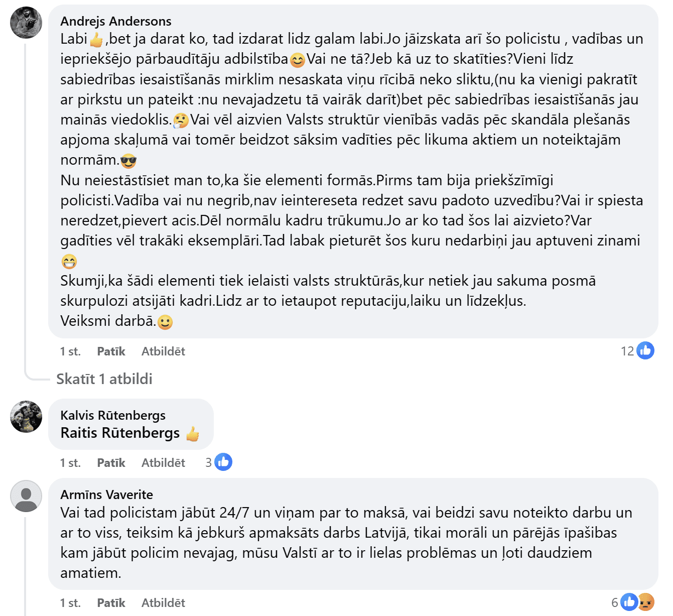Click angry reaction icon on Armīns' comment

(x=646, y=601)
